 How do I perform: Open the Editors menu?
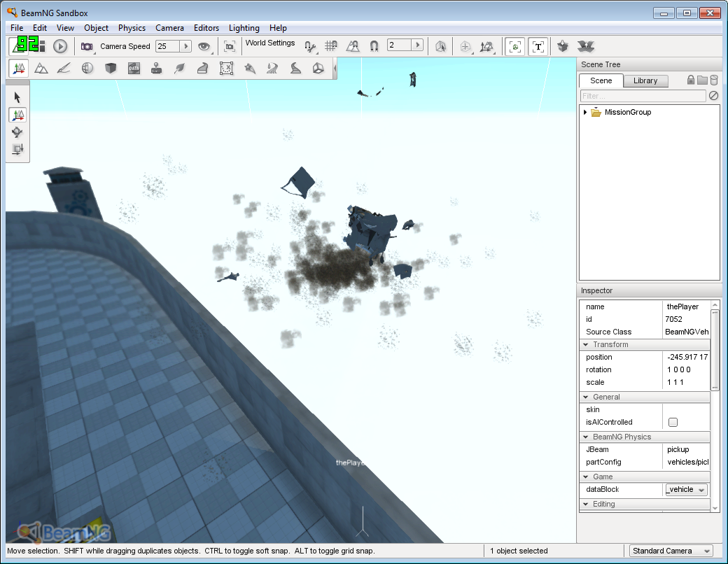pos(206,28)
